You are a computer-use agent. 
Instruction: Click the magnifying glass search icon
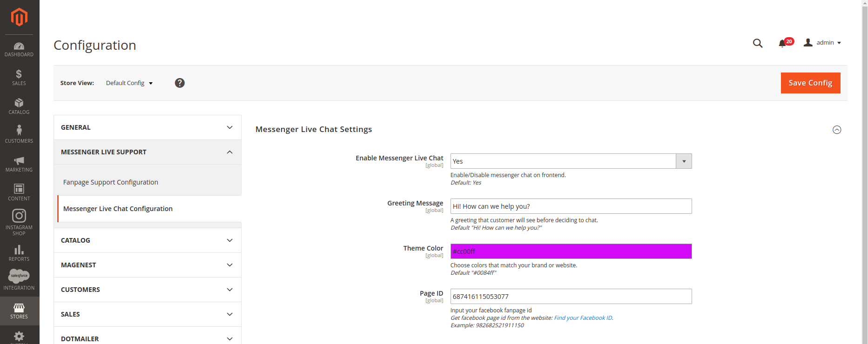758,43
